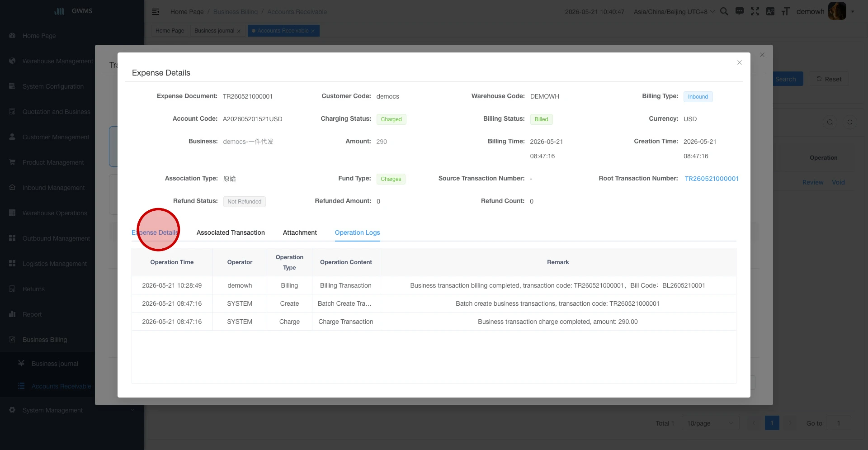Viewport: 868px width, 450px height.
Task: Click the 2026-05-21 10:28:49 log row time
Action: click(172, 285)
